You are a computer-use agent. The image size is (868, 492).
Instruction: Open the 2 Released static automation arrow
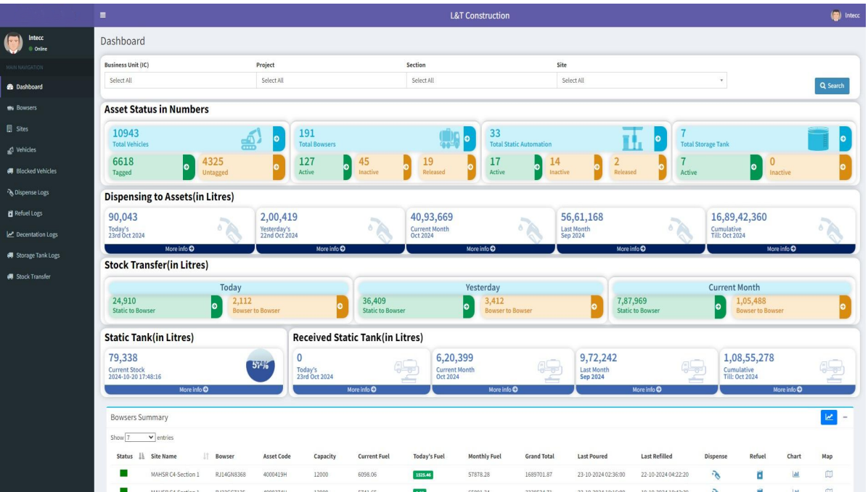(662, 167)
